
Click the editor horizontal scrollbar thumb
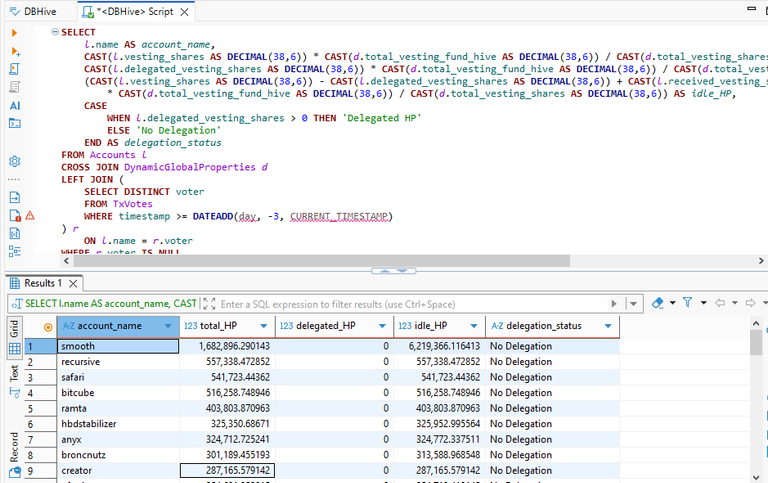tap(321, 261)
